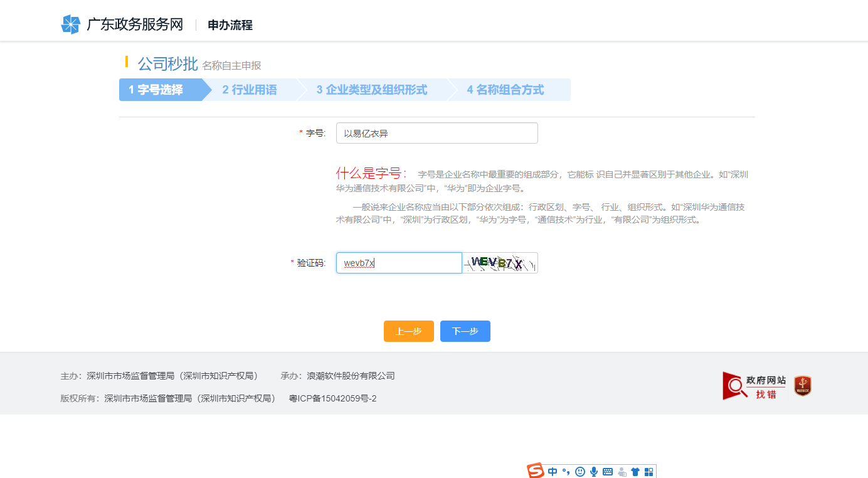
Task: Open the on-screen soft keyboard icon
Action: pyautogui.click(x=608, y=471)
